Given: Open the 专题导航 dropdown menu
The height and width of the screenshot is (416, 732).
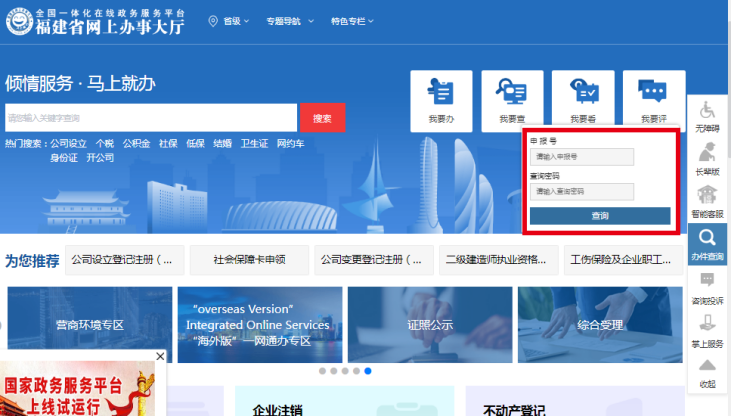Looking at the screenshot, I should (x=289, y=21).
